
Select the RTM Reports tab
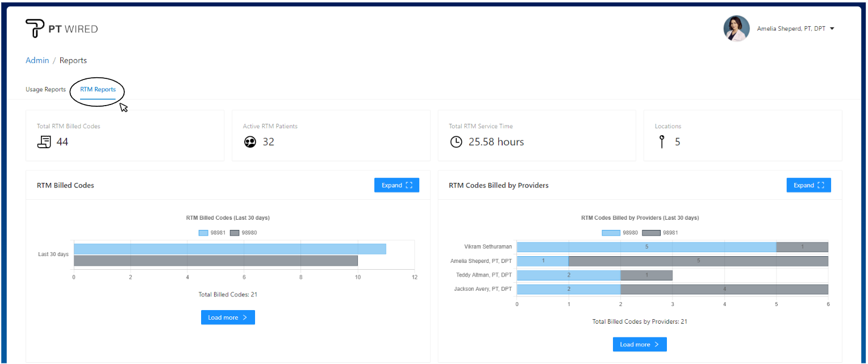[98, 90]
